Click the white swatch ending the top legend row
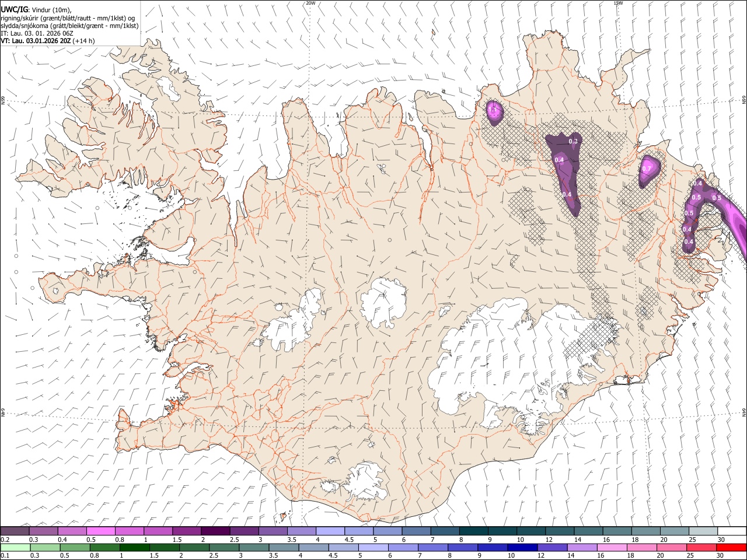747x560 pixels. click(732, 531)
